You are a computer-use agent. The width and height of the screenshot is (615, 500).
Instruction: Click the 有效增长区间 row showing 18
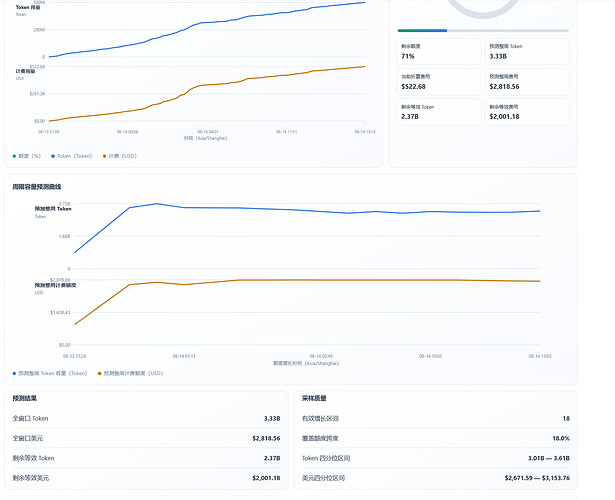(x=436, y=418)
